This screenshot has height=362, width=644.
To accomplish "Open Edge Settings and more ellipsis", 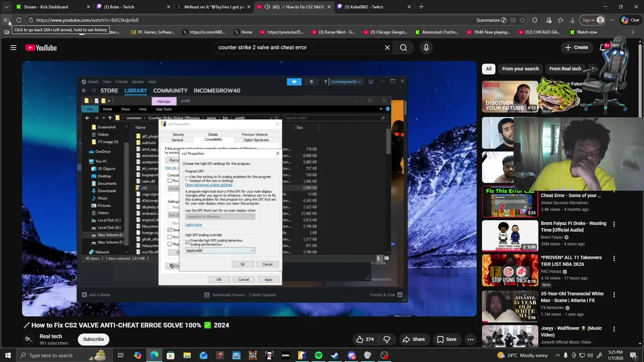I will coord(612,20).
